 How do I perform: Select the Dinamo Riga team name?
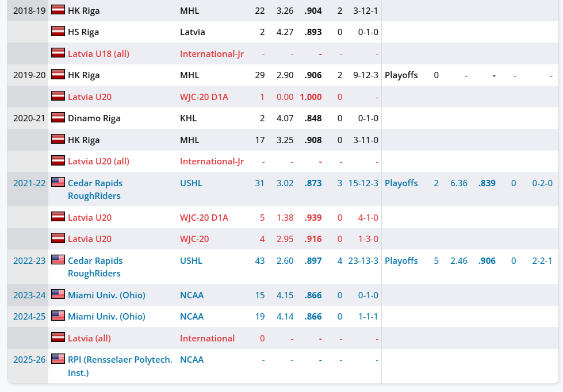[x=94, y=118]
